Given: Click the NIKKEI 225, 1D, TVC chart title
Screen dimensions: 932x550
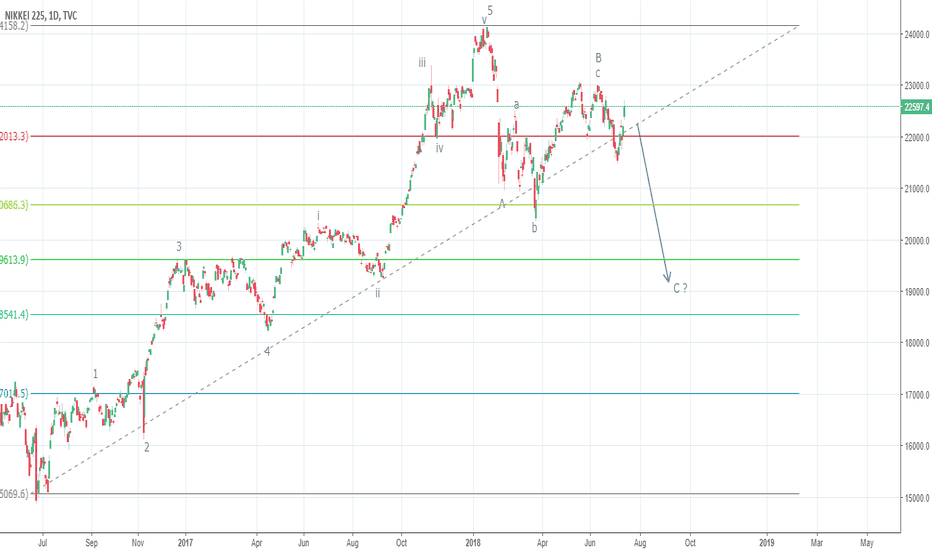Looking at the screenshot, I should (x=40, y=15).
